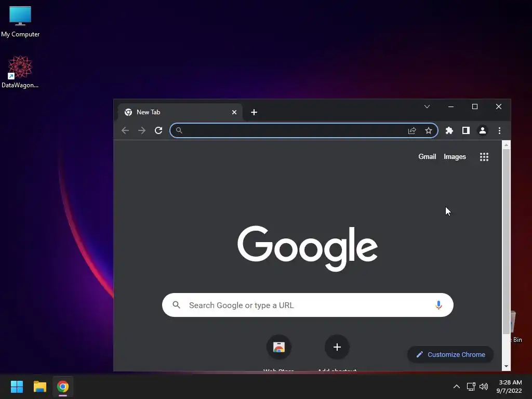Close the New Tab tab

pyautogui.click(x=234, y=112)
